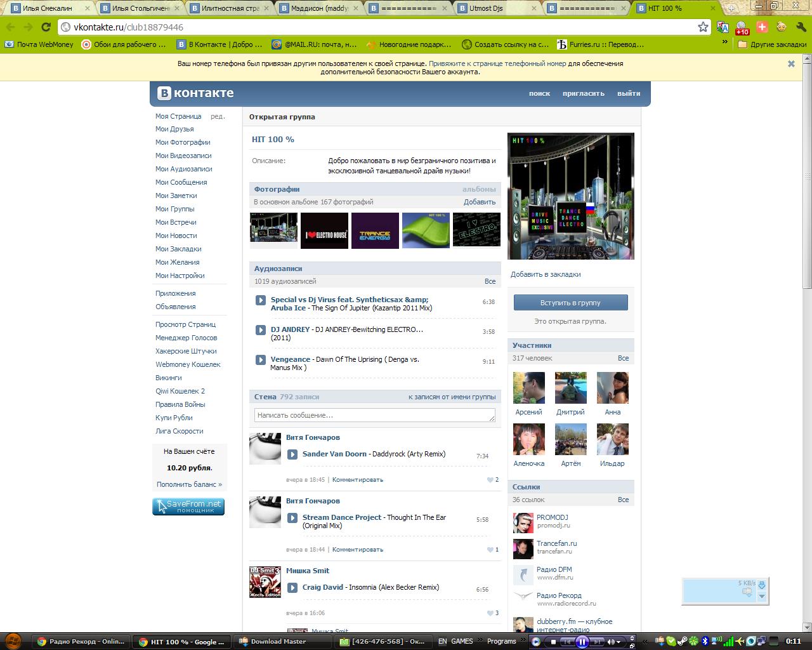Image resolution: width=812 pixels, height=650 pixels.
Task: Play Sander Van Doorn Daddyrock track
Action: point(292,454)
